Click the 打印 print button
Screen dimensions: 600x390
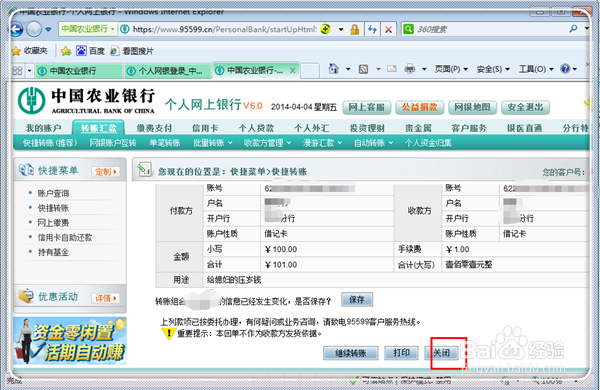point(401,352)
